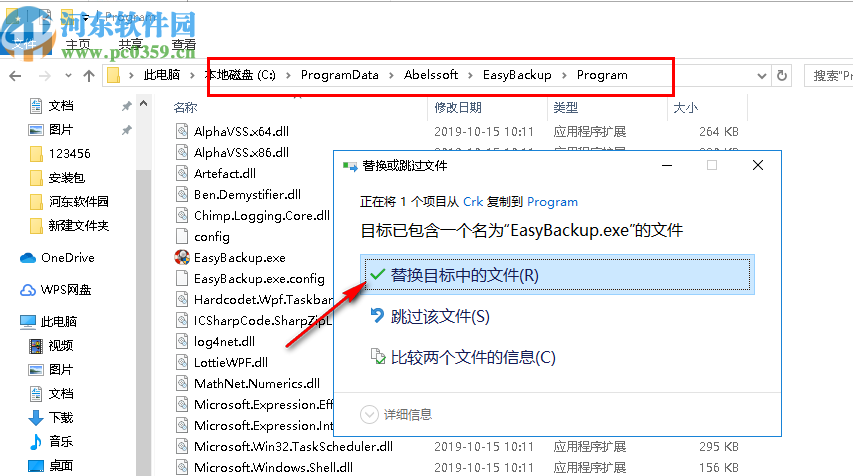Select Chimp.Logging.Core.dll file
Viewport: 853px width, 476px height.
[x=262, y=215]
